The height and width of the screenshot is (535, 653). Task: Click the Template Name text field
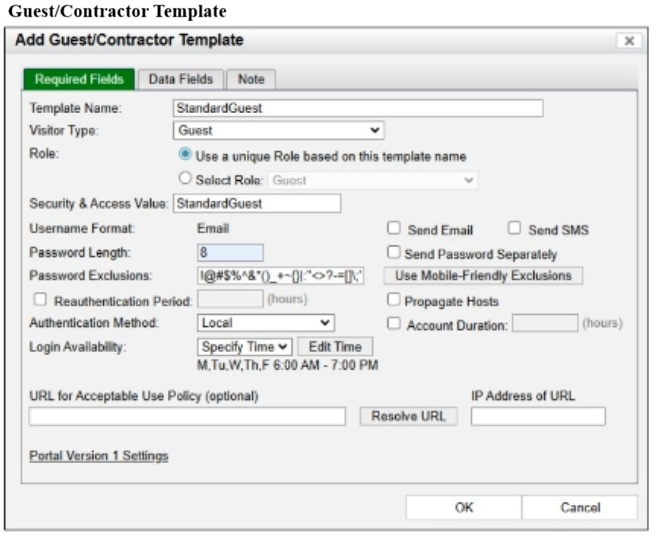(x=358, y=108)
